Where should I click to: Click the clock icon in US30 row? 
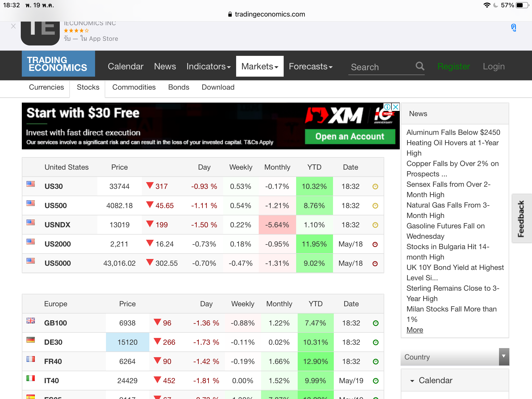click(375, 187)
